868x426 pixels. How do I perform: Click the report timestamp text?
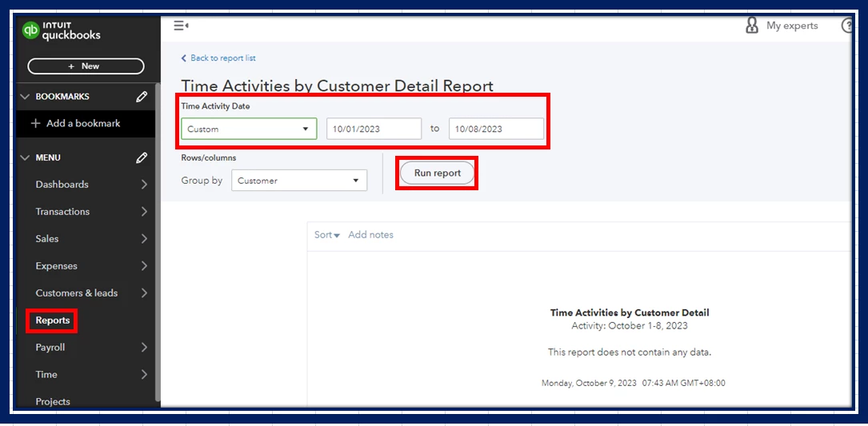(634, 383)
